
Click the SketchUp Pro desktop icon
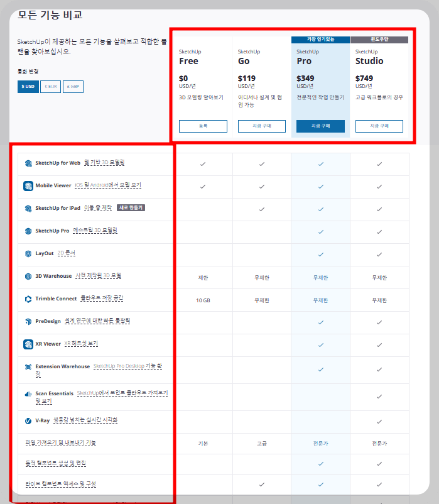(x=28, y=231)
